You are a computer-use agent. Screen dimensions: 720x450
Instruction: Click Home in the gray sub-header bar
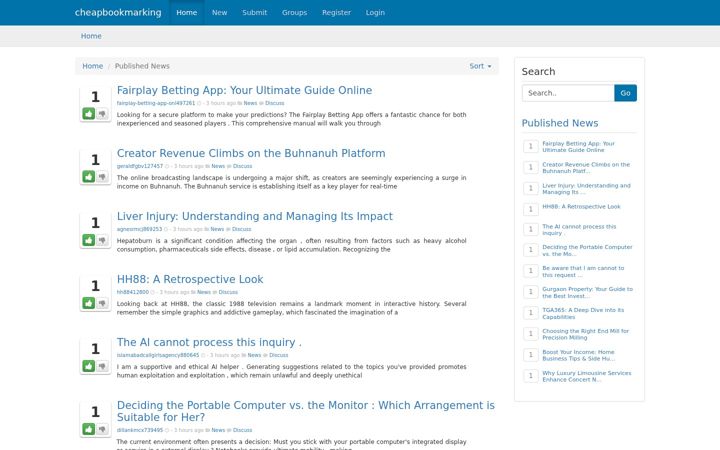(91, 36)
